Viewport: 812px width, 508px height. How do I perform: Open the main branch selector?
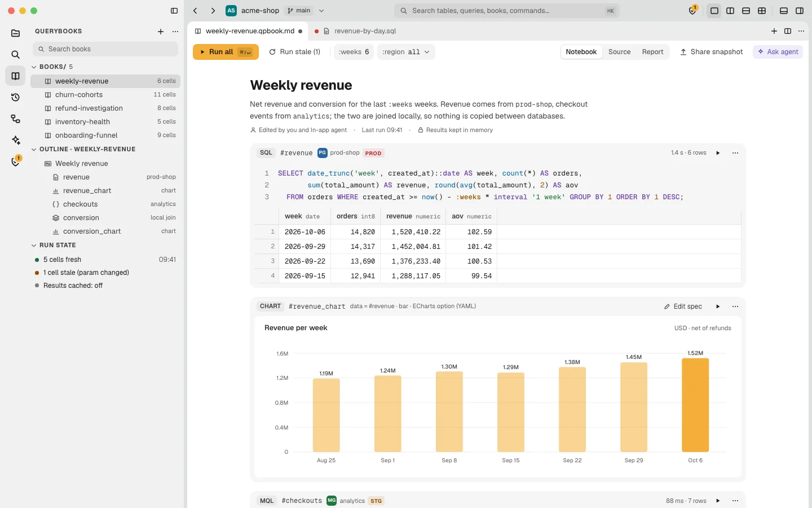[299, 11]
